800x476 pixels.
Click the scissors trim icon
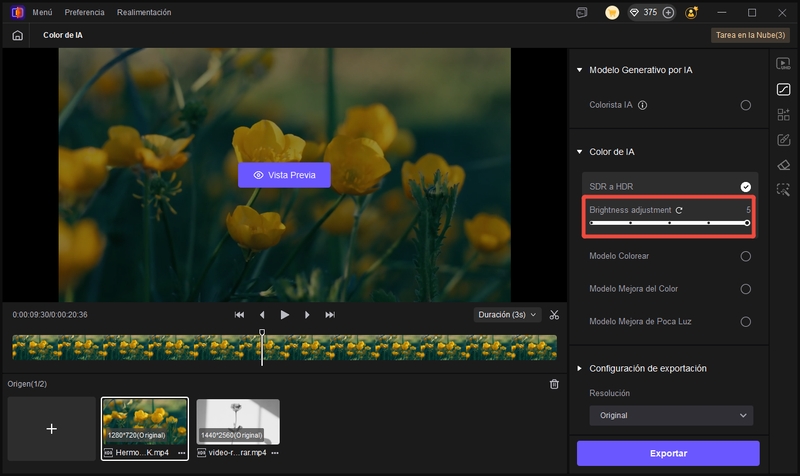[x=554, y=314]
